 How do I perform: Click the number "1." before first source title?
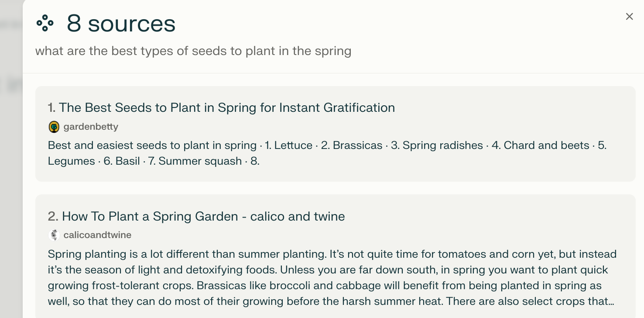(x=52, y=107)
